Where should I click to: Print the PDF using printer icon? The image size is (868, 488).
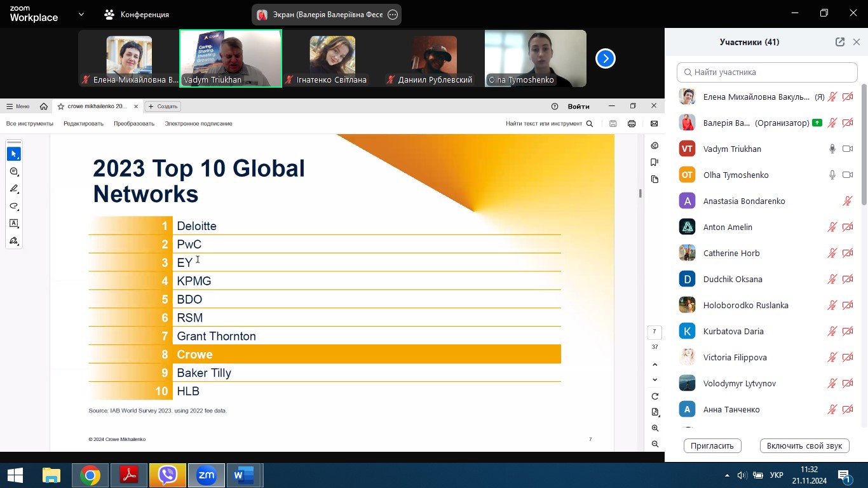tap(632, 124)
